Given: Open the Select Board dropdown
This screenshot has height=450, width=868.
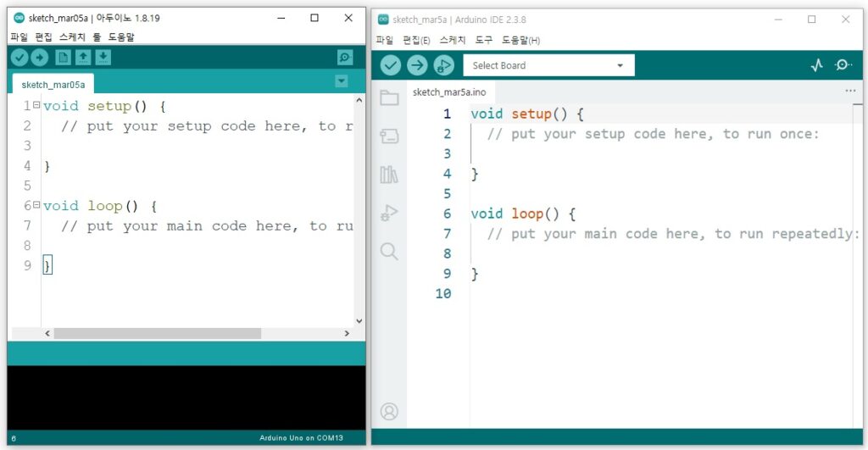Looking at the screenshot, I should (x=548, y=65).
